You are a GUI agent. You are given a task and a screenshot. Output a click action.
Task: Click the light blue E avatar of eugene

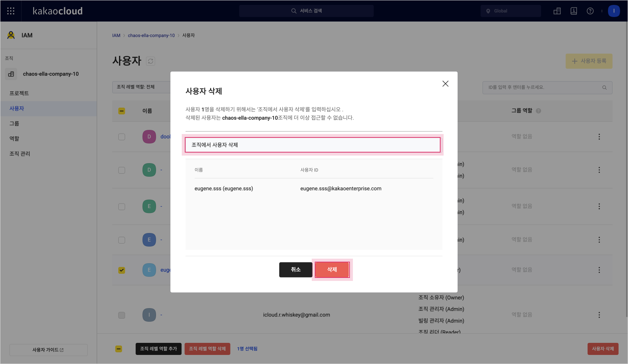tap(149, 270)
